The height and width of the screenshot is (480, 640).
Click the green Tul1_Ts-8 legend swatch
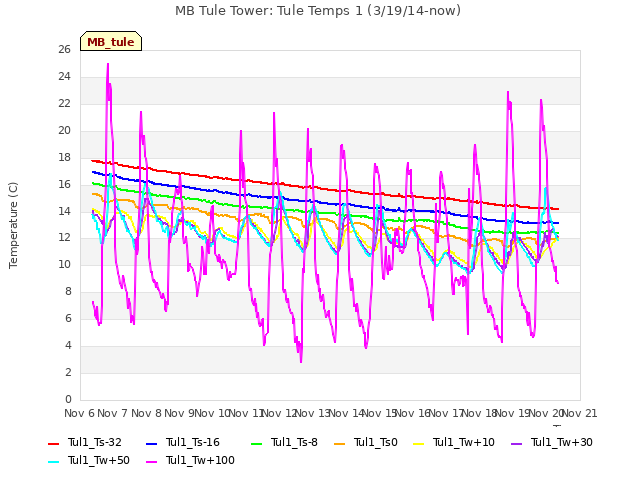point(256,443)
